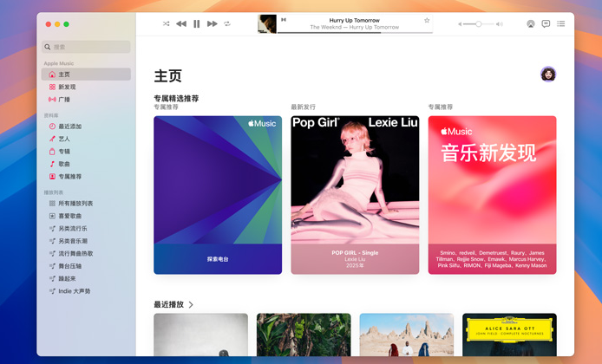The image size is (602, 364).
Task: Open the account profile avatar
Action: click(548, 74)
